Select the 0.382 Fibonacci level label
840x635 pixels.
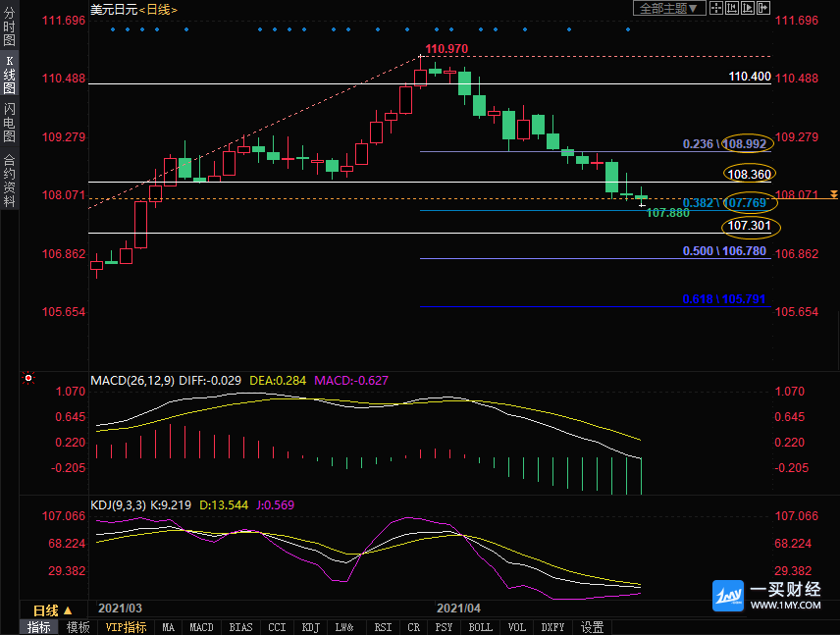click(x=724, y=202)
